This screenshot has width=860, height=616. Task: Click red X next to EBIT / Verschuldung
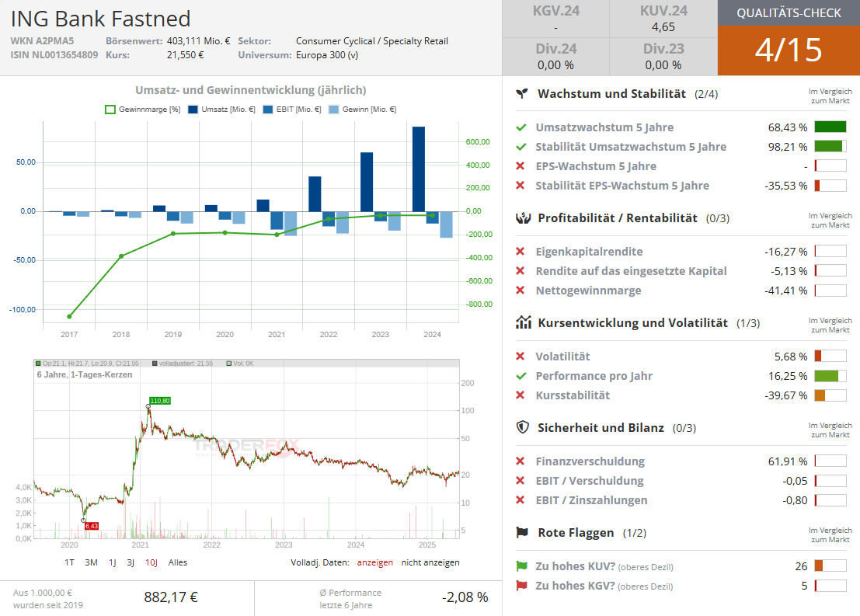pyautogui.click(x=521, y=480)
